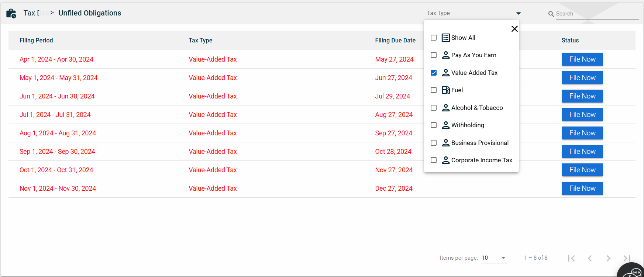Screen dimensions: 644x277
Task: Check the Corporate Income Tax checkbox
Action: tap(434, 160)
